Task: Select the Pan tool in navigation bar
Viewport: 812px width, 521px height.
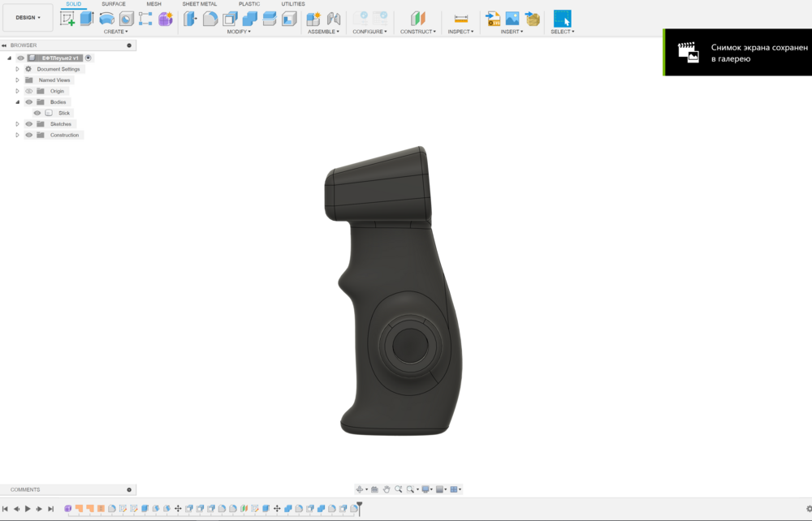Action: (387, 489)
